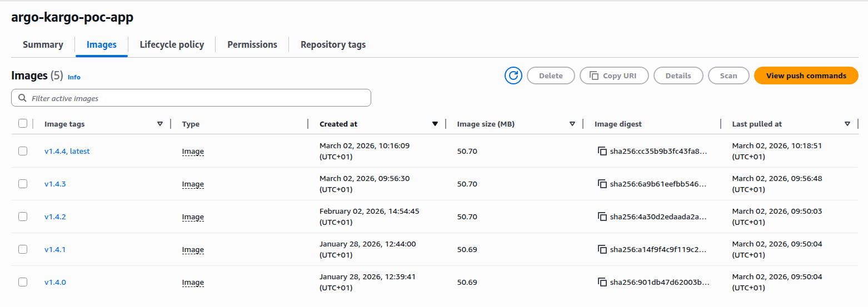This screenshot has height=307, width=868.
Task: Open the Permissions tab
Action: pyautogui.click(x=252, y=45)
